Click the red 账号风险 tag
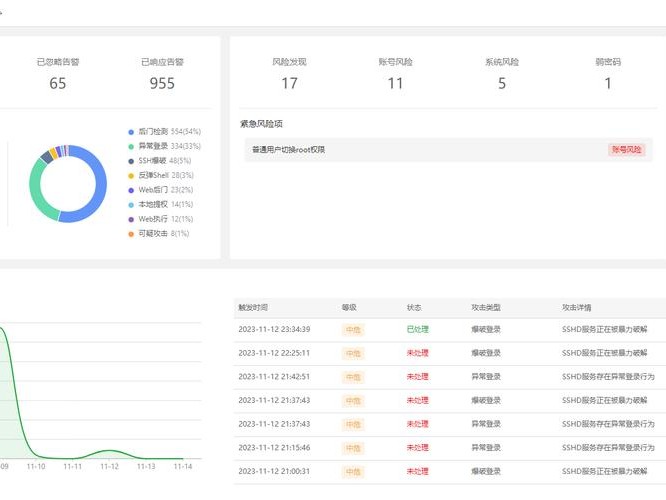The height and width of the screenshot is (500, 666). [x=626, y=150]
